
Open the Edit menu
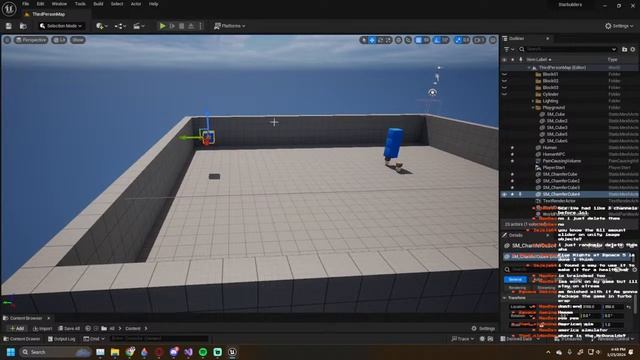[x=40, y=4]
